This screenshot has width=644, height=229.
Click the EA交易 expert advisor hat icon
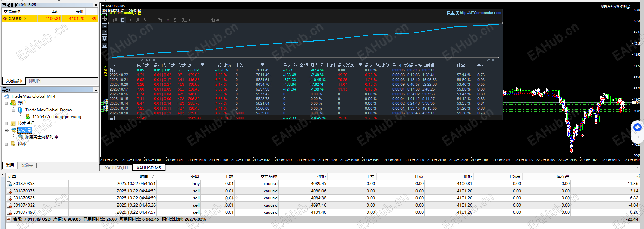point(13,130)
